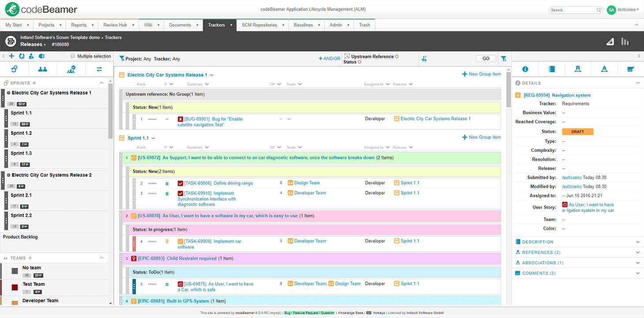Open the notebook icon tab in right panel
The width and height of the screenshot is (644, 318).
[551, 69]
